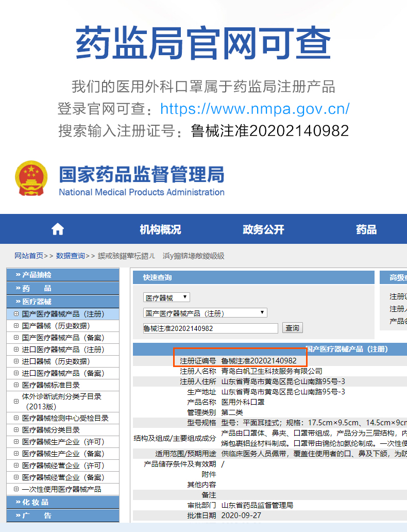This screenshot has height=532, width=407.
Task: Follow the 数据查询 breadcrumb link
Action: coord(71,256)
